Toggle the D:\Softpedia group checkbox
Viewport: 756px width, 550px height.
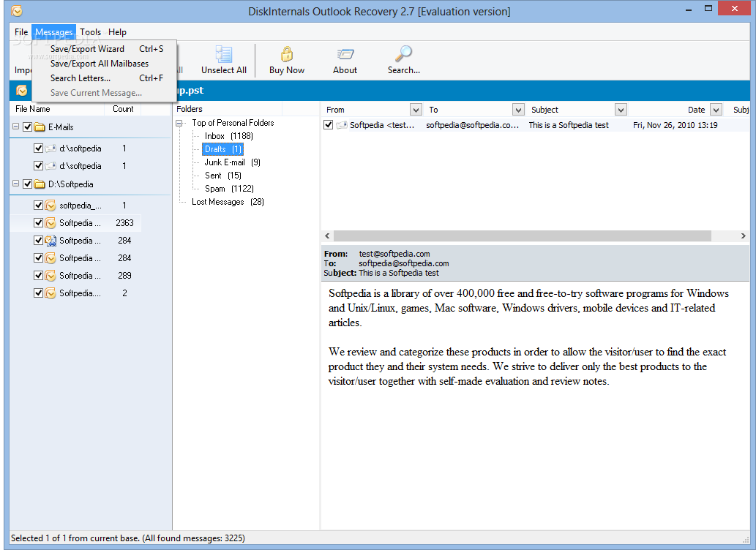[28, 184]
